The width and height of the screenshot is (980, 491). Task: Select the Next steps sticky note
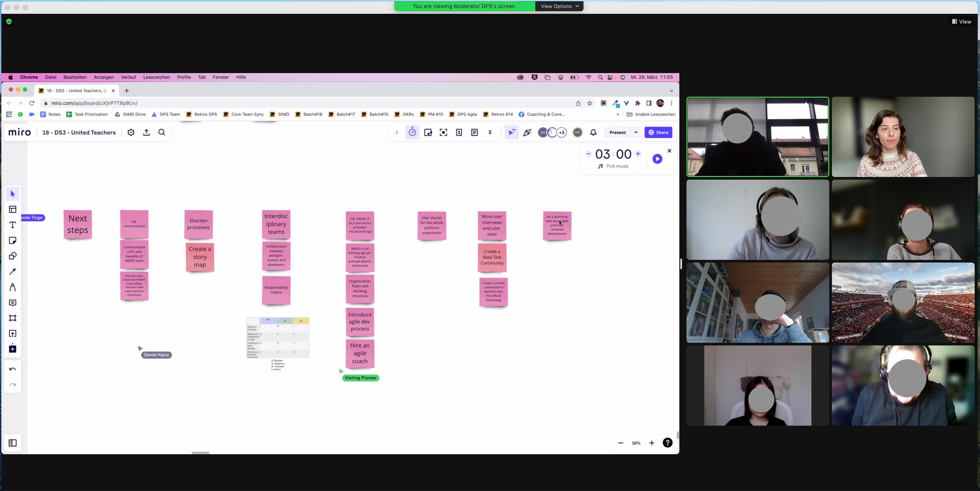78,224
